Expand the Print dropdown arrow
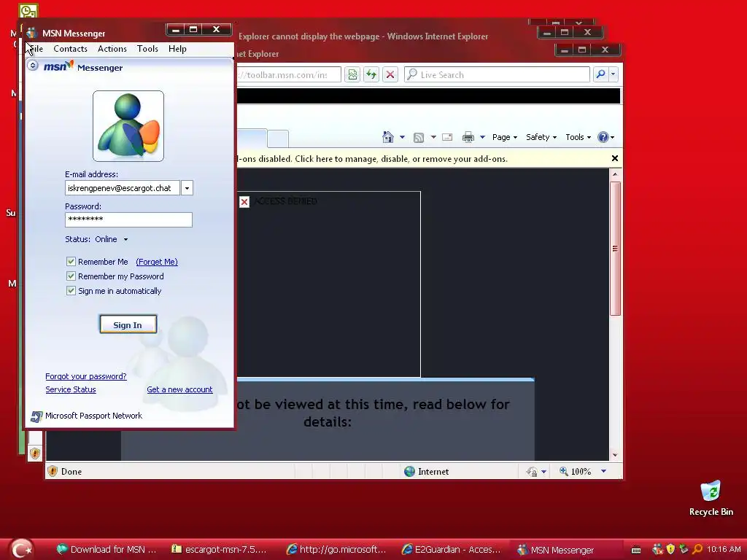Screen dimensions: 747x560 pyautogui.click(x=482, y=137)
